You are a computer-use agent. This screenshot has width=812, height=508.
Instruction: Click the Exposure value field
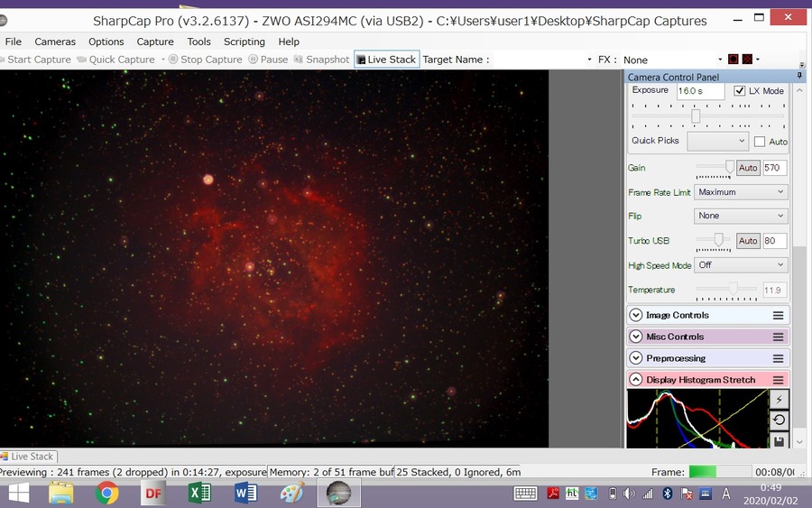point(700,91)
